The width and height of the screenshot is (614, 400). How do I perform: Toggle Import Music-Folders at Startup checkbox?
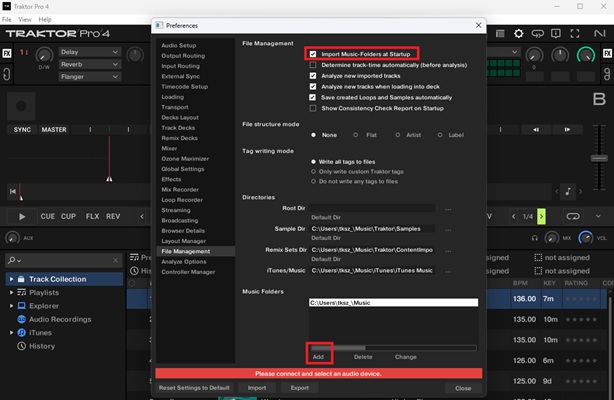pos(312,54)
